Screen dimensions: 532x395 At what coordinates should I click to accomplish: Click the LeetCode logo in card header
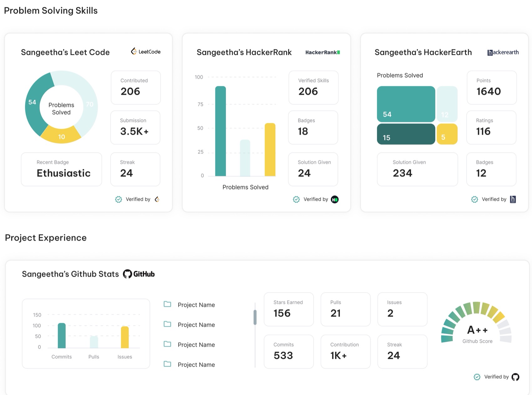pyautogui.click(x=146, y=52)
